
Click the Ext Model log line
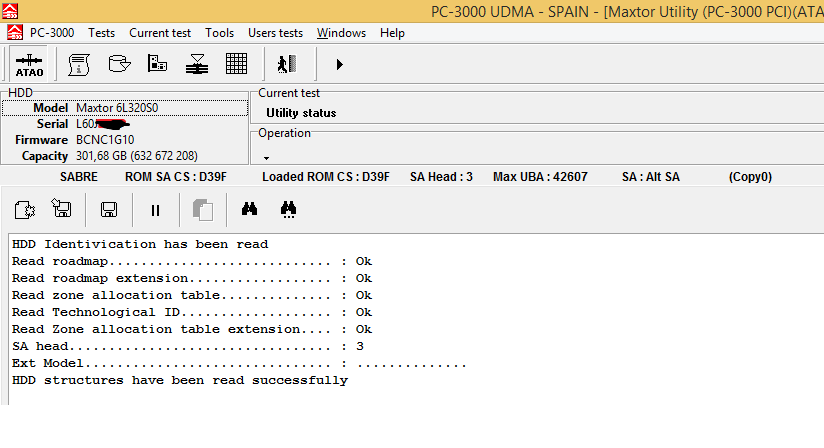[x=239, y=363]
